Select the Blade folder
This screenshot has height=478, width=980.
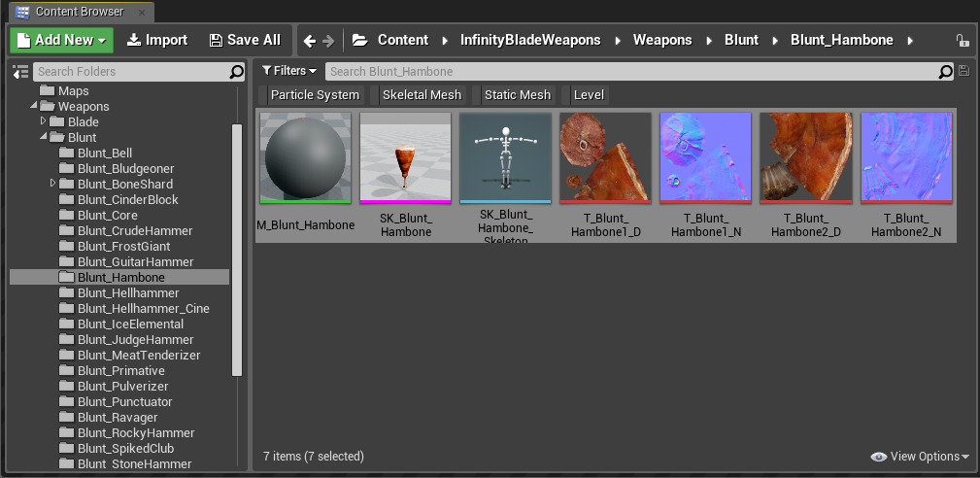pos(76,121)
